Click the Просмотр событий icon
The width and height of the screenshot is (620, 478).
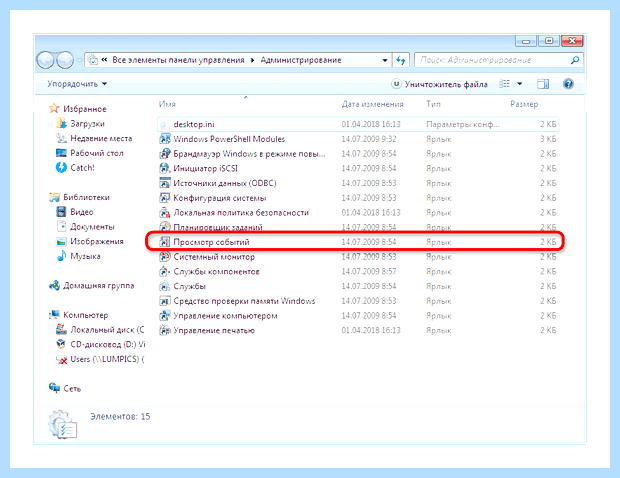164,242
